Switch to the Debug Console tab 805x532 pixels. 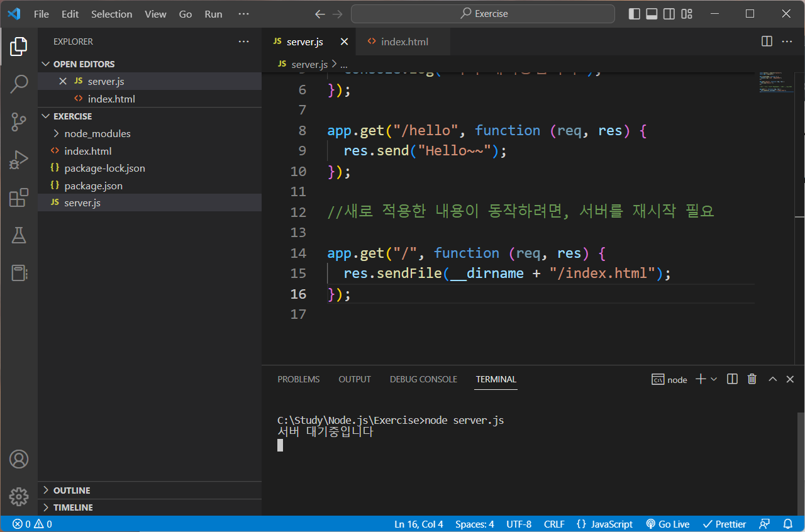(423, 379)
